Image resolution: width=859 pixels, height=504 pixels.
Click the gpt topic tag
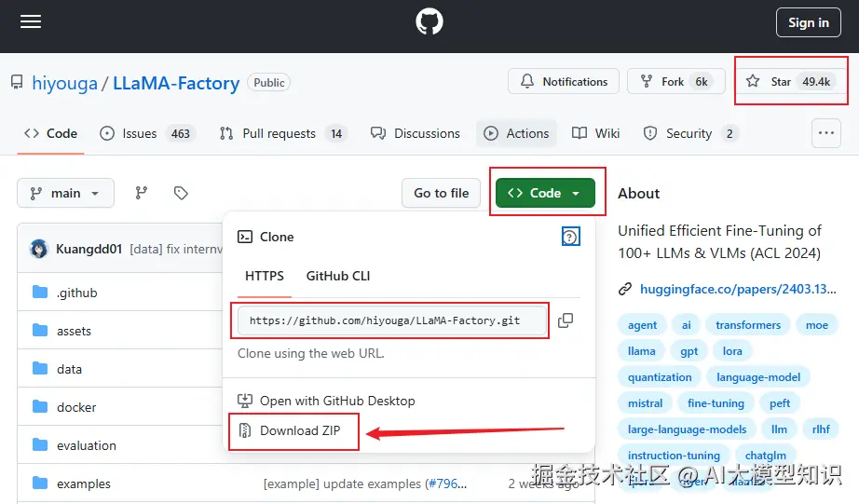pos(689,351)
